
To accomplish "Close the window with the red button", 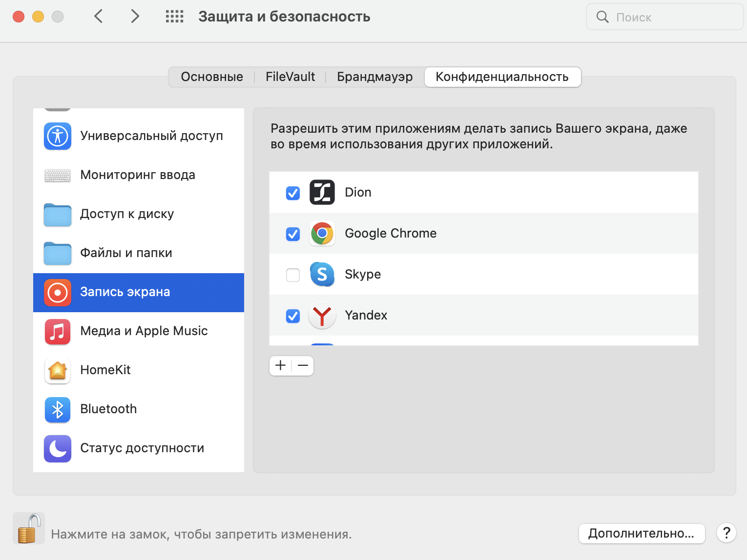I will pyautogui.click(x=19, y=17).
